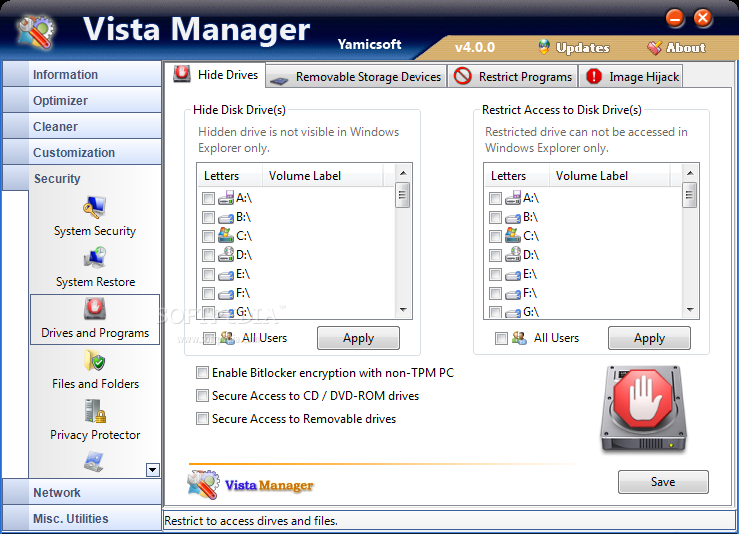
Task: Click Hide drives list scroll down arrow
Action: [403, 310]
